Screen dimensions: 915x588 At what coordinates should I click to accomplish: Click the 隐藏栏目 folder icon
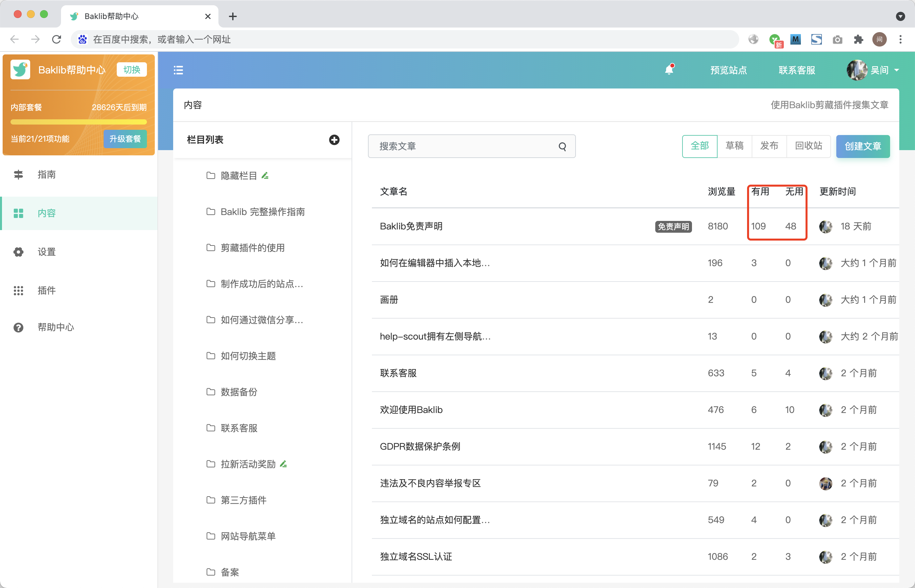coord(211,176)
